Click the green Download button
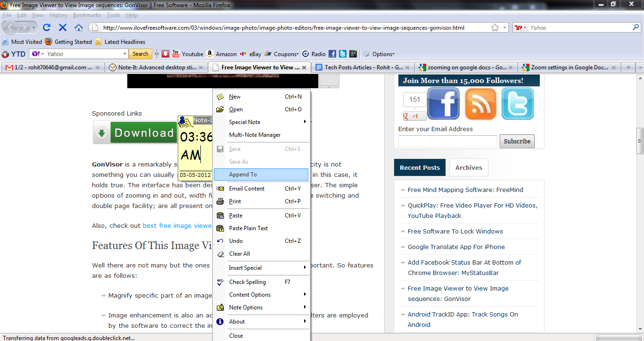Screen dimensions: 644x341 click(135, 133)
